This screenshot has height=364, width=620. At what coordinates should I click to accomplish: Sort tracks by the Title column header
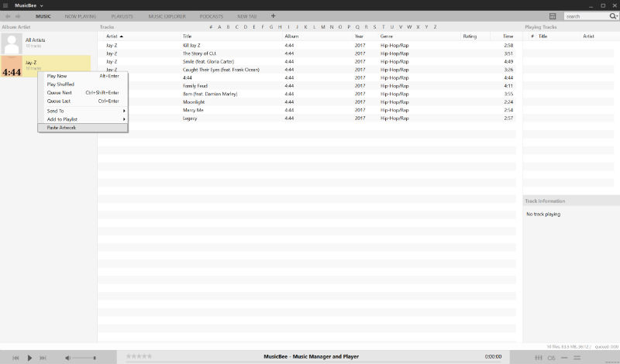pos(187,36)
